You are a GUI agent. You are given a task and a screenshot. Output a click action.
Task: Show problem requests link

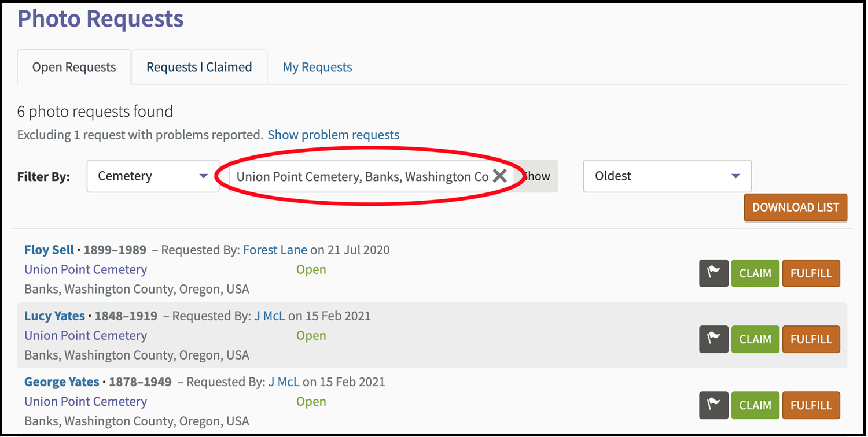click(333, 135)
